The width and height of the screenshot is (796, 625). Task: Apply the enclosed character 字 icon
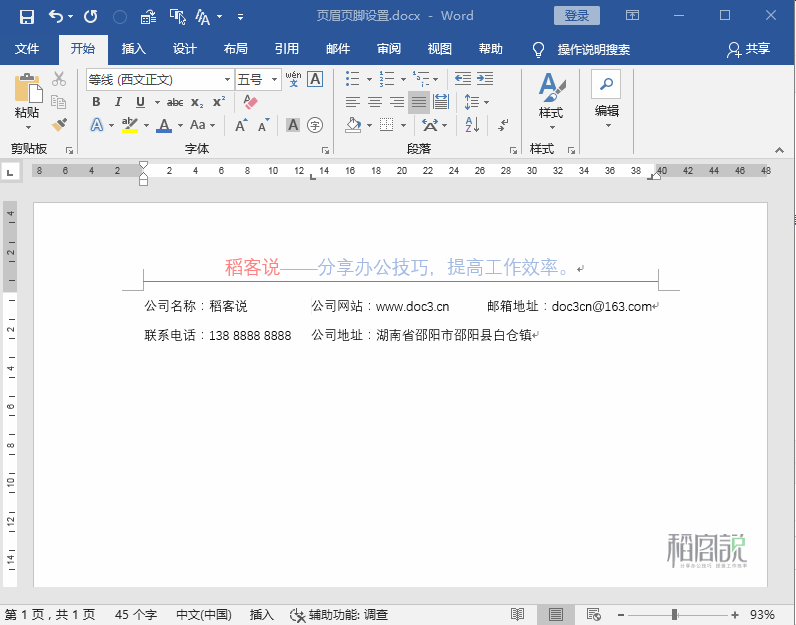[x=316, y=125]
